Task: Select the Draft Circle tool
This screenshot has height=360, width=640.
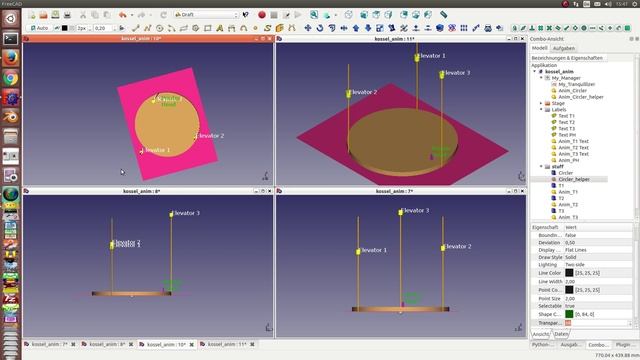Action: point(160,28)
